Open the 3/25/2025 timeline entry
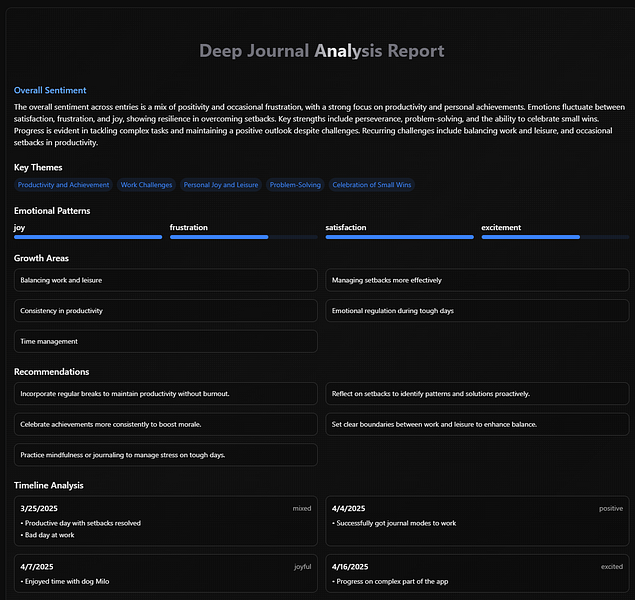This screenshot has width=635, height=600. [x=166, y=521]
